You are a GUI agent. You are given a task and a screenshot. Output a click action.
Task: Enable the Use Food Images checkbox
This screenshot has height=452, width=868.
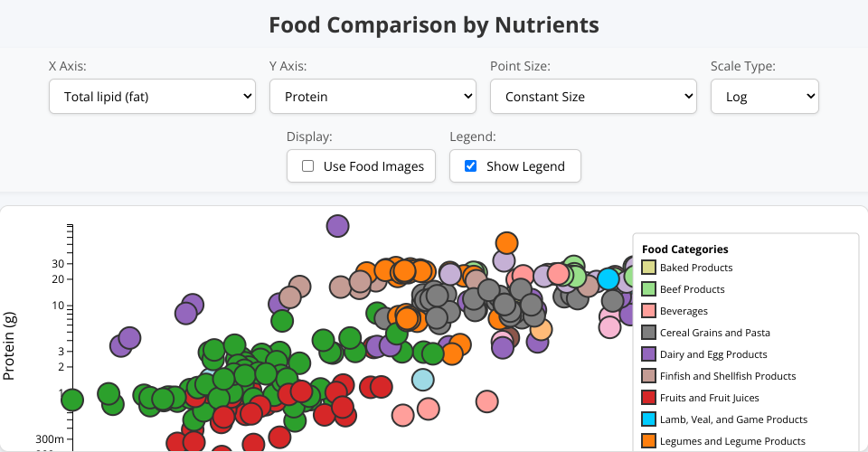point(307,166)
